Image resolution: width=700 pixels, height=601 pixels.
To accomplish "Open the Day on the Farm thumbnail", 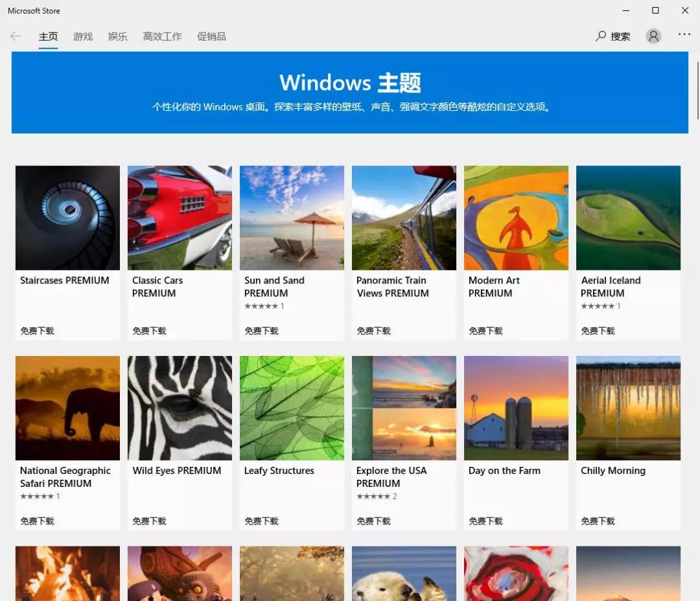I will point(516,408).
